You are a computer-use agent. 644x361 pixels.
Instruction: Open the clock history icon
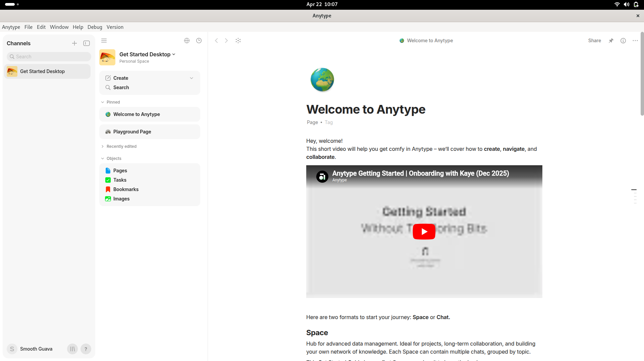click(199, 41)
